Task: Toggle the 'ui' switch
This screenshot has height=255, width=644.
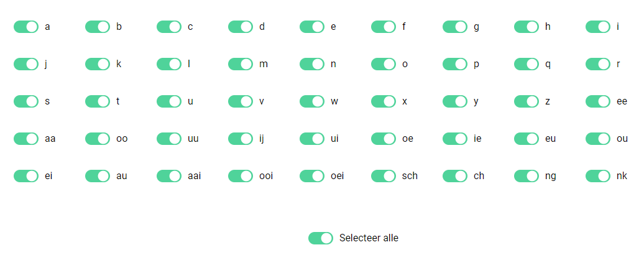Action: [311, 138]
